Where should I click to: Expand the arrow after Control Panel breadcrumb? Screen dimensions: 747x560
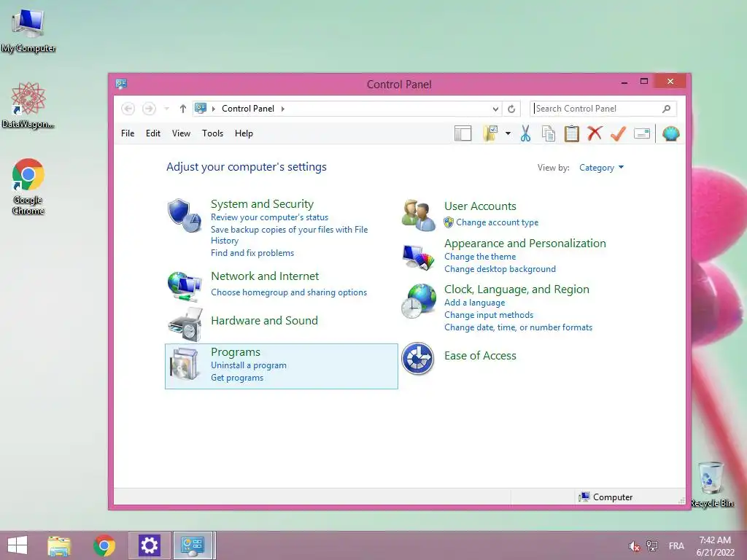(x=282, y=109)
